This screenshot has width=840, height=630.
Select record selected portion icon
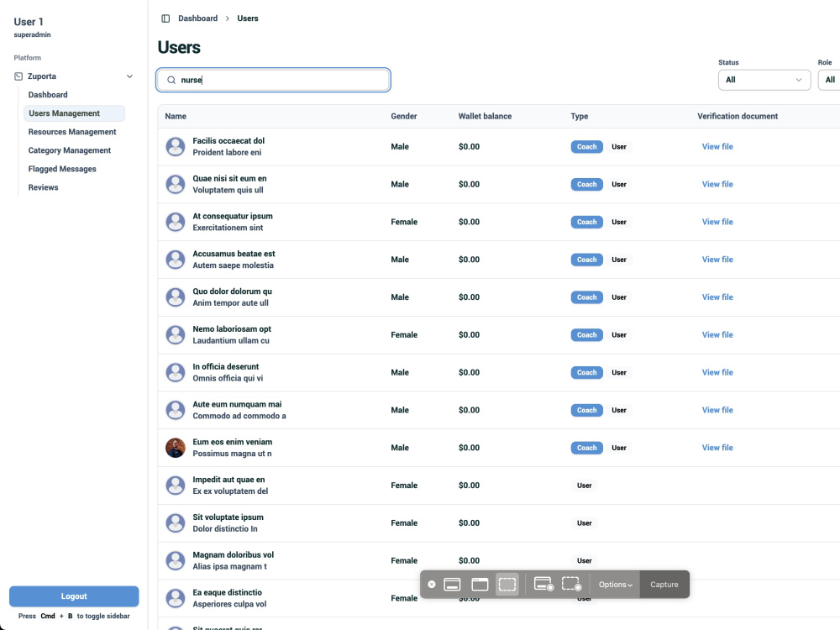[571, 585]
